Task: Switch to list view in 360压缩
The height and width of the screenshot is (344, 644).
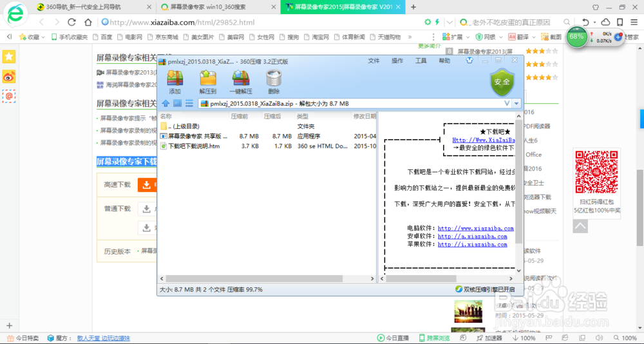Action: 189,103
